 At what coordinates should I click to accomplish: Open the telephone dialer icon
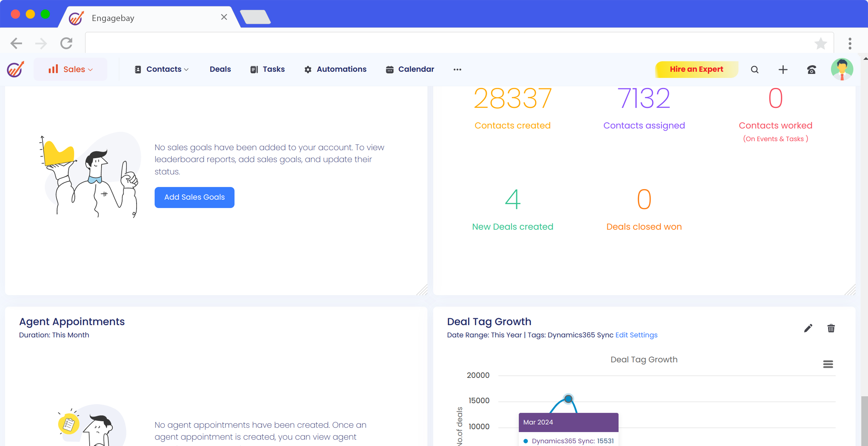[811, 70]
